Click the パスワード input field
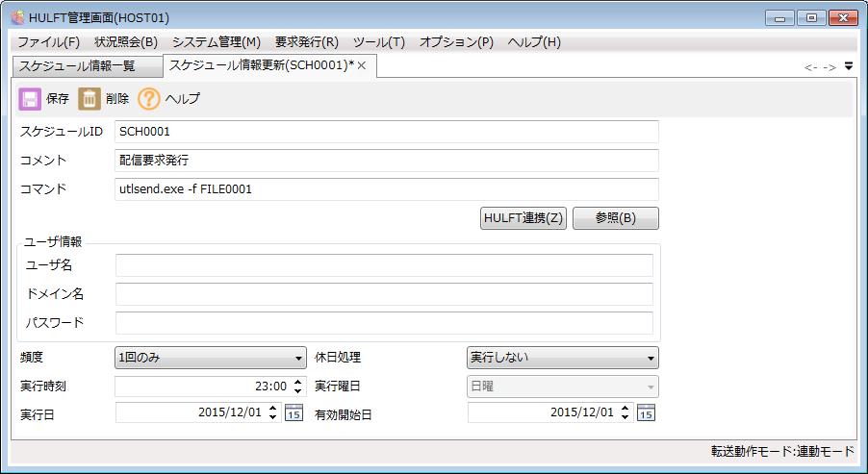Viewport: 868px width, 474px height. [384, 323]
